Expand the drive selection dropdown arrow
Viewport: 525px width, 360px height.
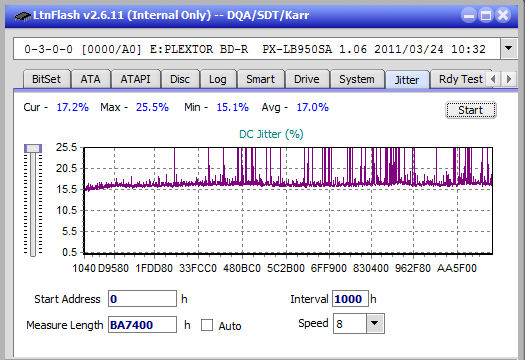pos(509,49)
